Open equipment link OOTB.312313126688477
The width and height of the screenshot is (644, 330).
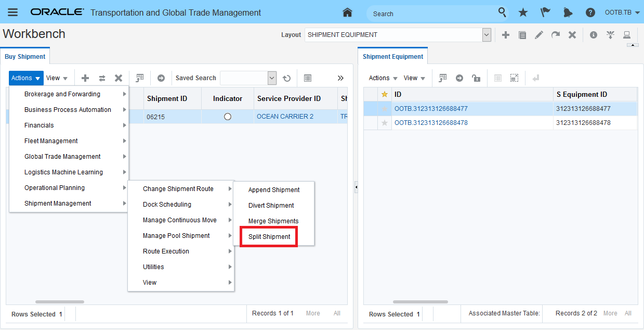point(431,109)
